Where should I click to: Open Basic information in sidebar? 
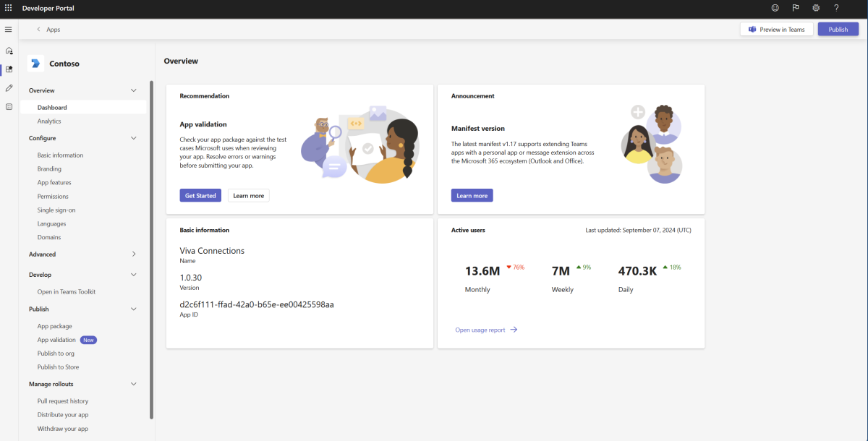pyautogui.click(x=60, y=155)
